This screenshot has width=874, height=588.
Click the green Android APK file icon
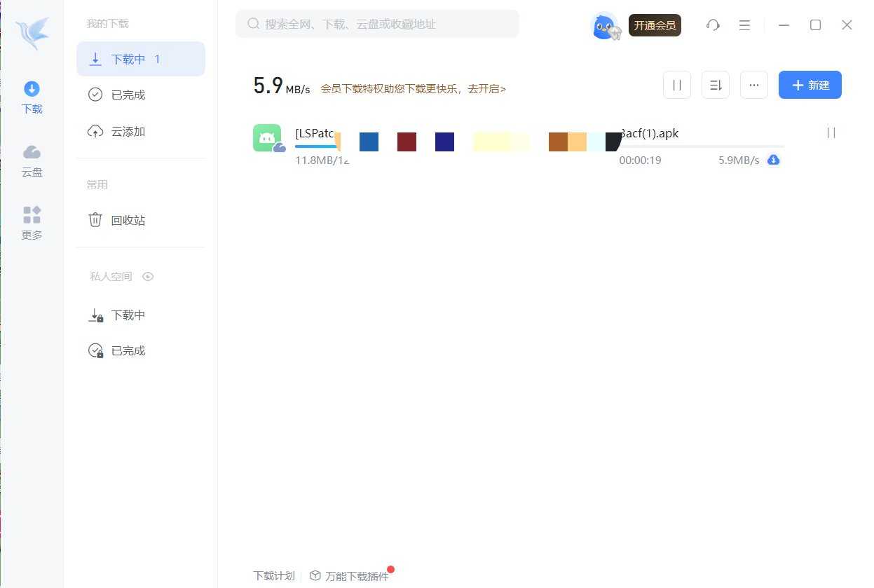[x=267, y=138]
